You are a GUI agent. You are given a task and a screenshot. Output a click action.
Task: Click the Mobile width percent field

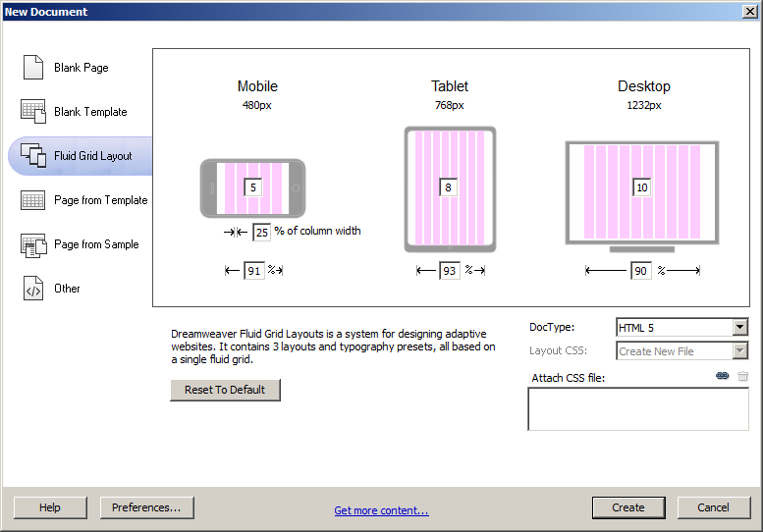coord(254,271)
